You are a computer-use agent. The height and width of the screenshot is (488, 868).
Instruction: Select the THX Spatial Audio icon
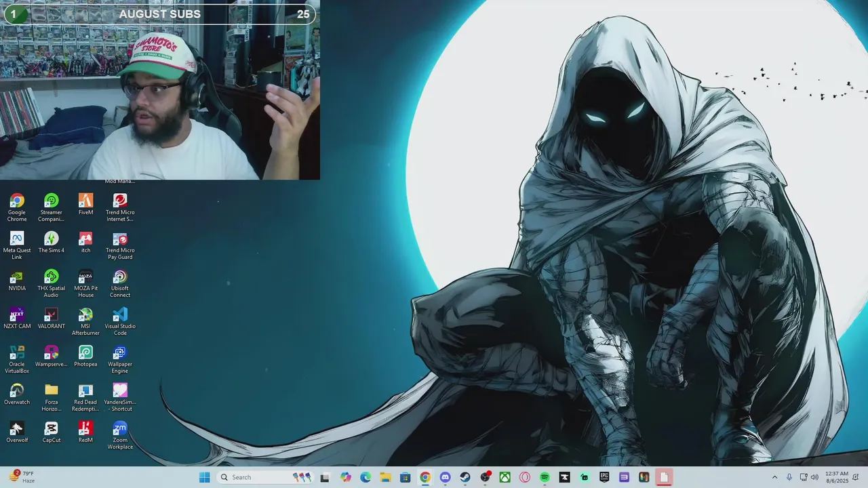(52, 283)
